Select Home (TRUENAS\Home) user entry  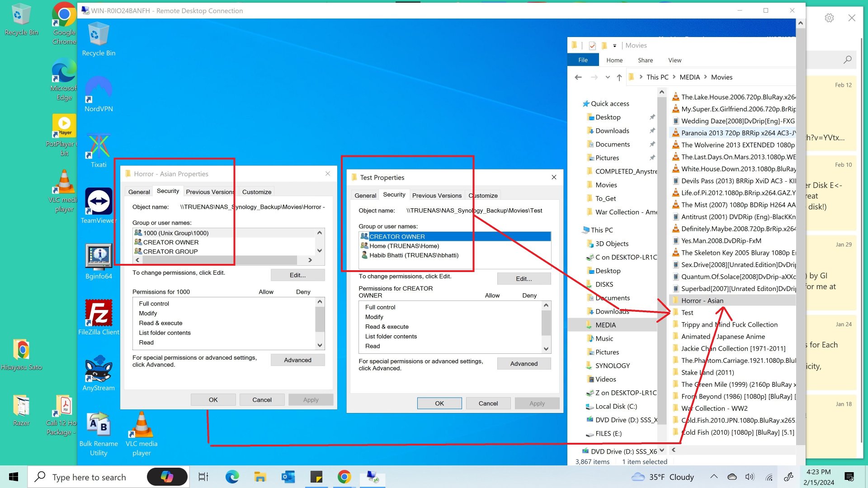point(404,246)
